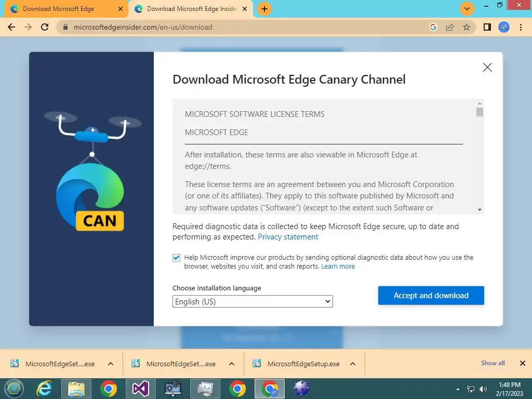
Task: Click the network tray icon
Action: [x=471, y=389]
